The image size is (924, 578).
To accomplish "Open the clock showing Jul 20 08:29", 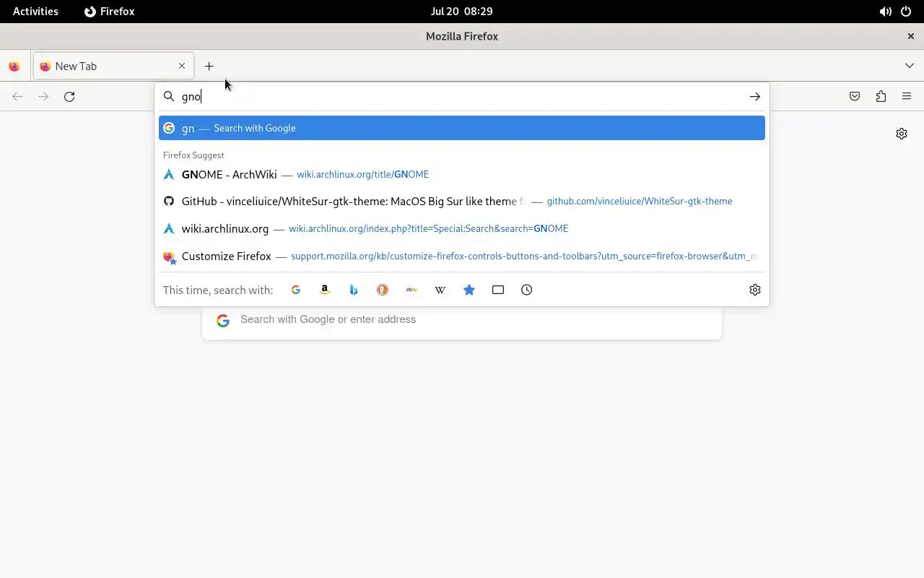I will [x=462, y=12].
